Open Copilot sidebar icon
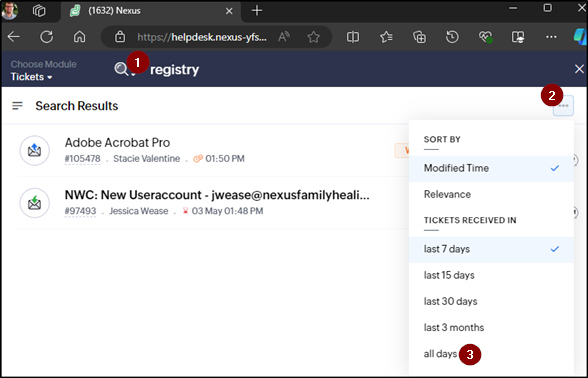The width and height of the screenshot is (588, 378). click(581, 37)
